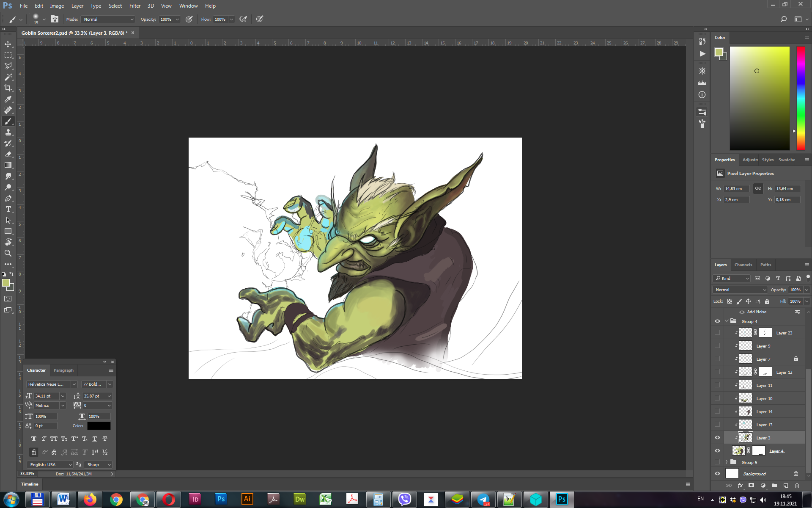Expand the Group 5 folder arrow

[727, 462]
